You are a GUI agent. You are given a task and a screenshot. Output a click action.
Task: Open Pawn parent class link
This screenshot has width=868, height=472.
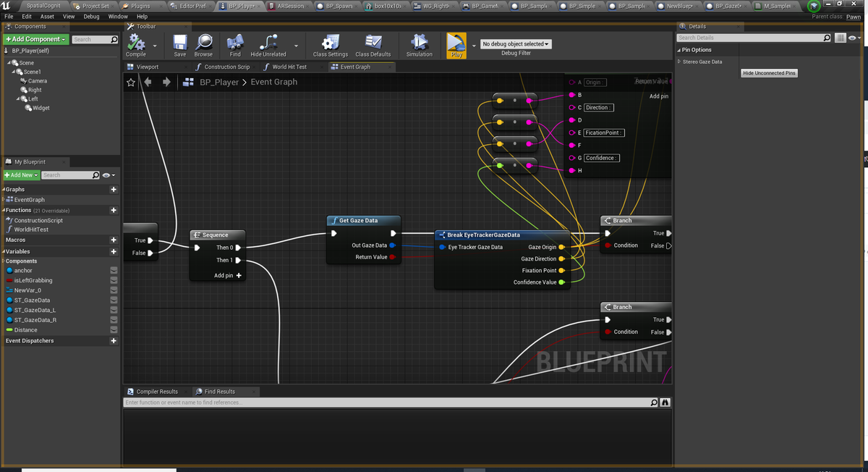tap(854, 16)
